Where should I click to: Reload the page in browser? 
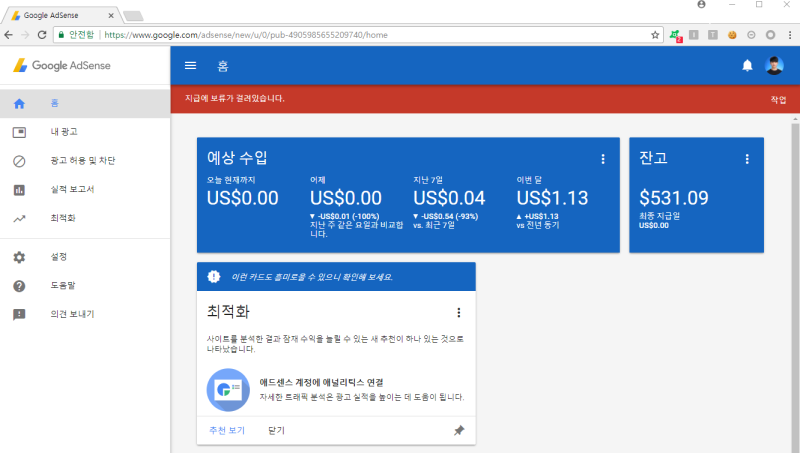click(42, 35)
